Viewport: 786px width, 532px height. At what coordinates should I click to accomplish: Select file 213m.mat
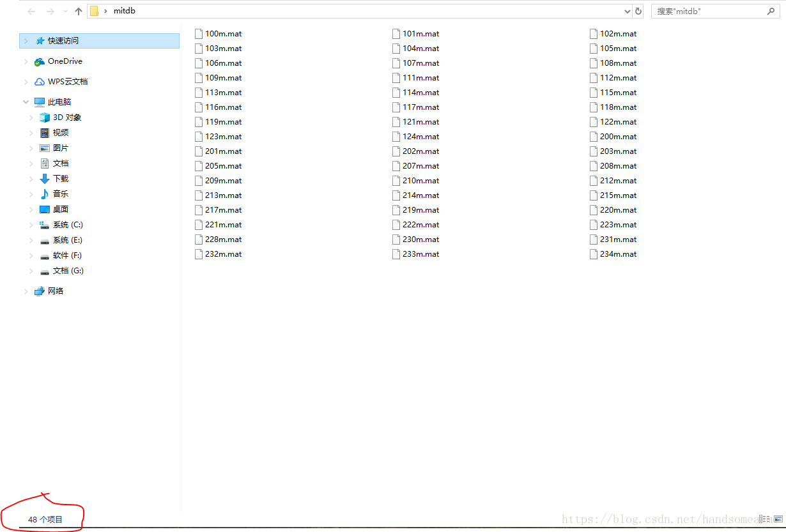[x=224, y=195]
